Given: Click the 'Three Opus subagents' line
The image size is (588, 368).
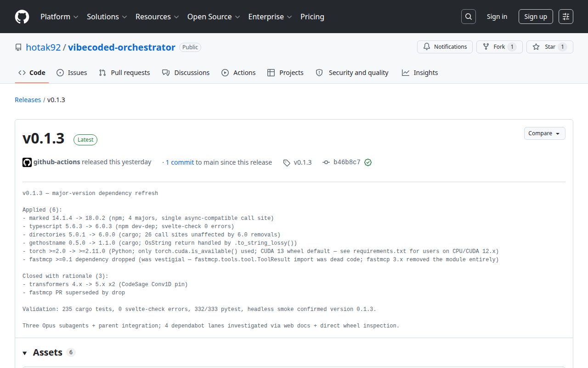Looking at the screenshot, I should (x=211, y=326).
